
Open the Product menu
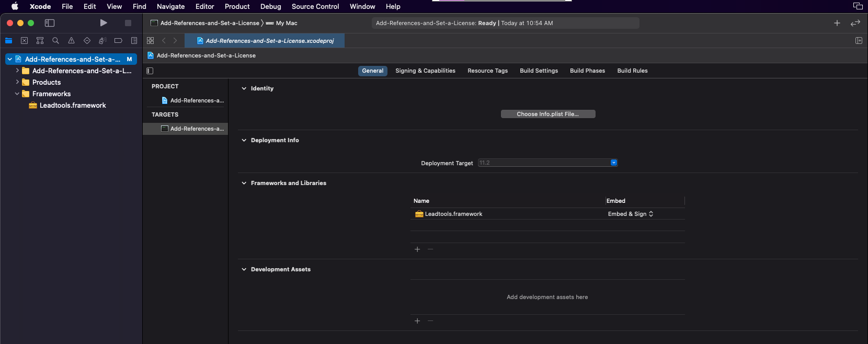(237, 7)
